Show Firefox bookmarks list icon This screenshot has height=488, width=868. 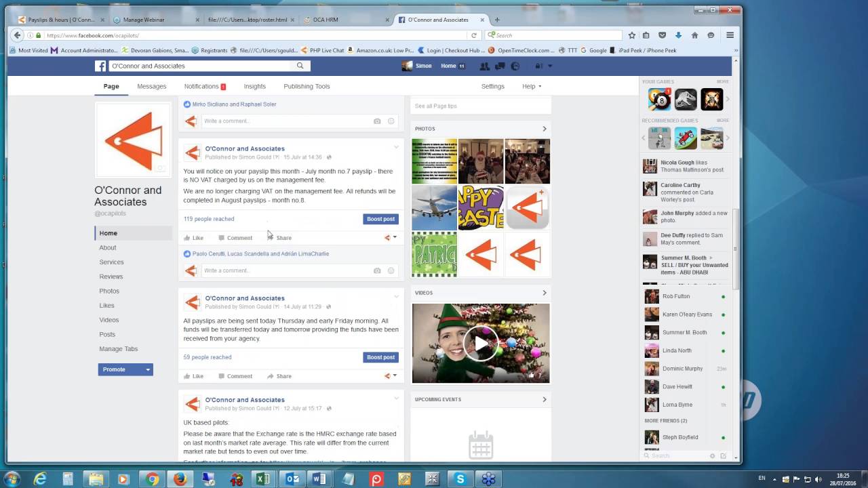tap(646, 35)
